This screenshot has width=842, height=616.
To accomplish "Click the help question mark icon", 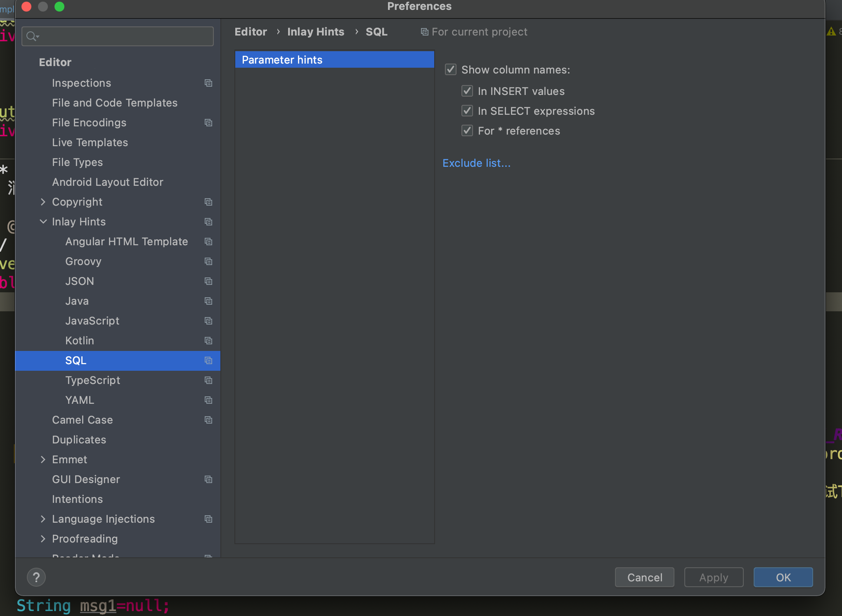I will pos(36,577).
